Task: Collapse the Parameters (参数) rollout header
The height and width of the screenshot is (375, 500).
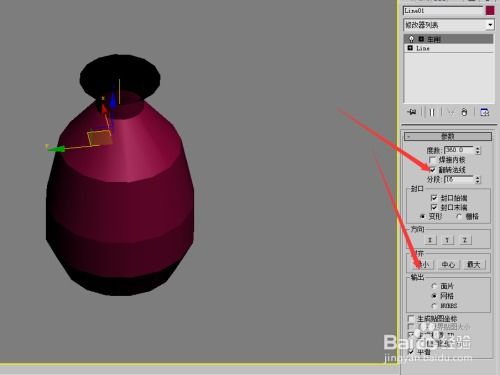Action: [x=448, y=136]
